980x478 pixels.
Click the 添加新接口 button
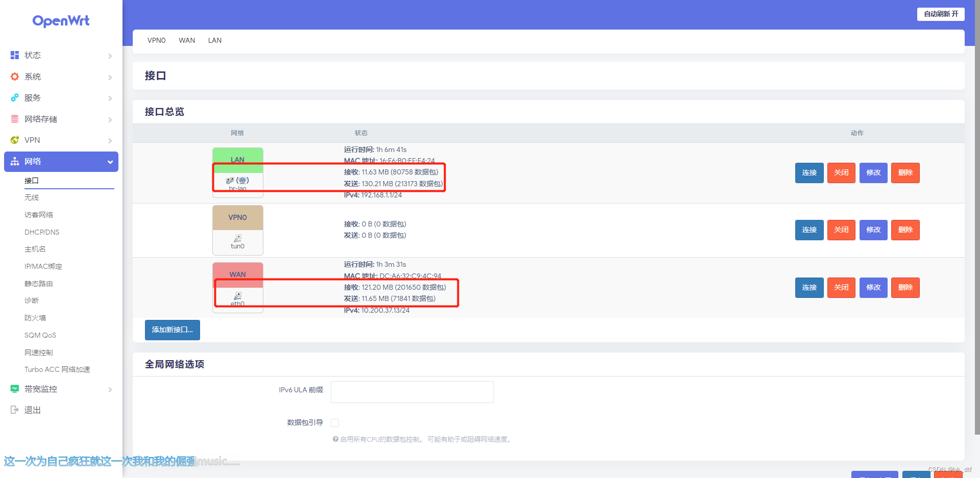point(173,330)
